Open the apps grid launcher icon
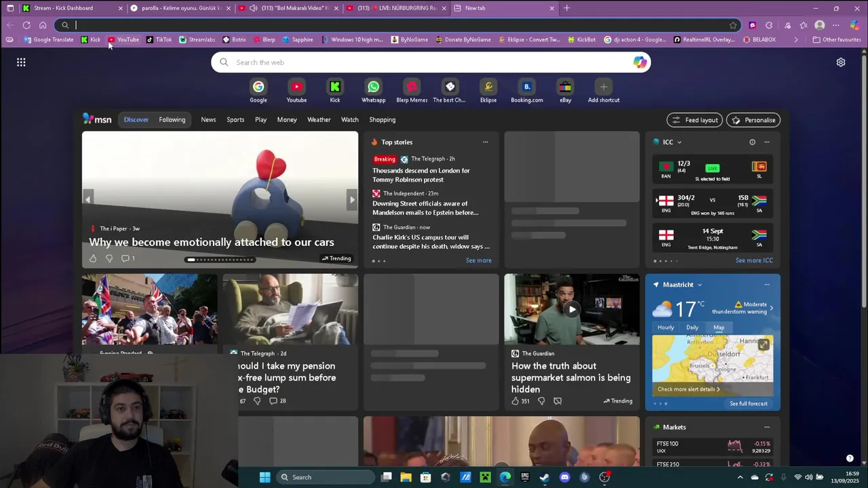This screenshot has height=488, width=868. point(21,62)
